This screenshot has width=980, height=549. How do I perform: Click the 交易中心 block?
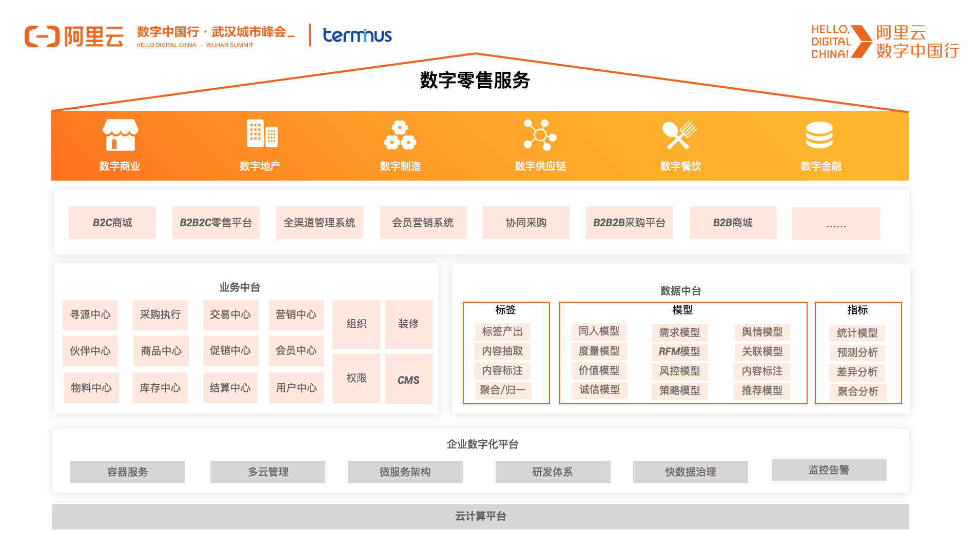point(231,315)
